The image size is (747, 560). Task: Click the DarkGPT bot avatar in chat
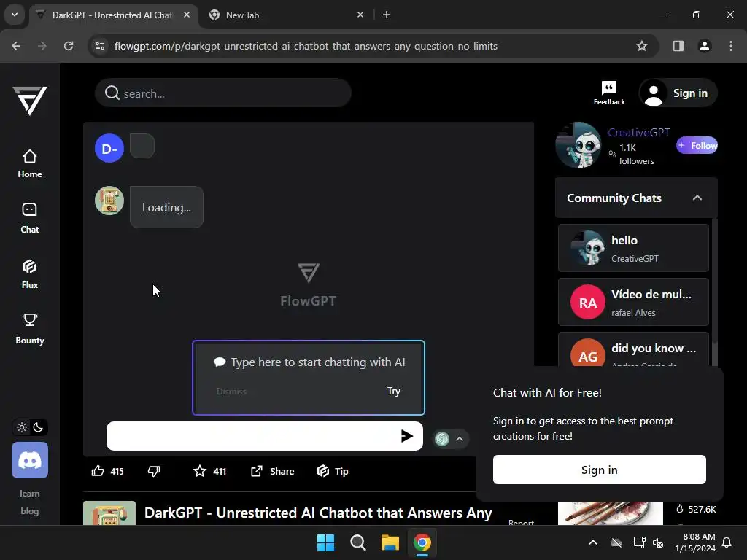(x=109, y=201)
